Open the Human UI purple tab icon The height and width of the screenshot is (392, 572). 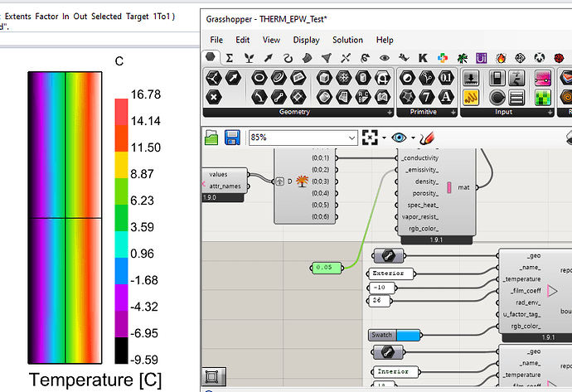point(482,57)
